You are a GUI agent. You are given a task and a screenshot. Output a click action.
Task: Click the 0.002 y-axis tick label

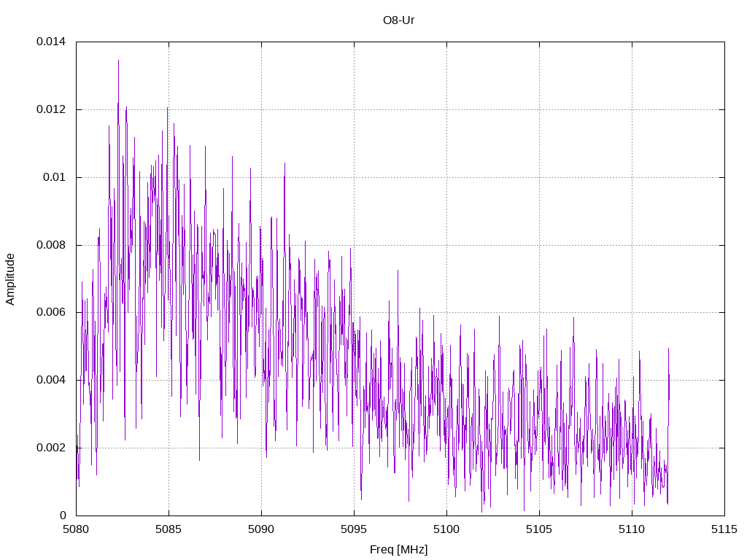[51, 448]
